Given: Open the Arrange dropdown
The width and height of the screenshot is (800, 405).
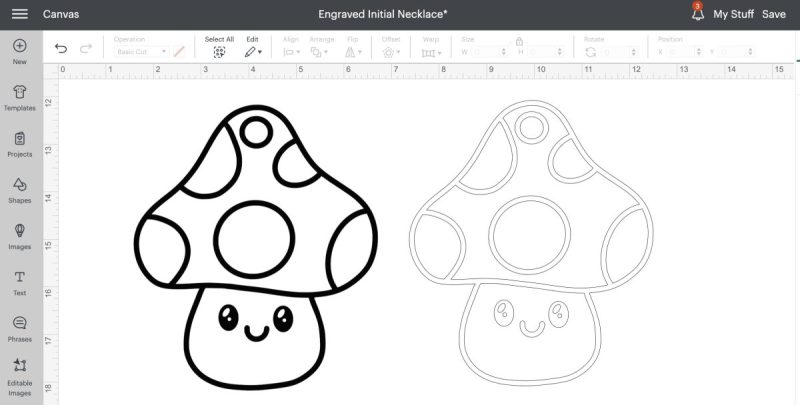Looking at the screenshot, I should coord(319,52).
